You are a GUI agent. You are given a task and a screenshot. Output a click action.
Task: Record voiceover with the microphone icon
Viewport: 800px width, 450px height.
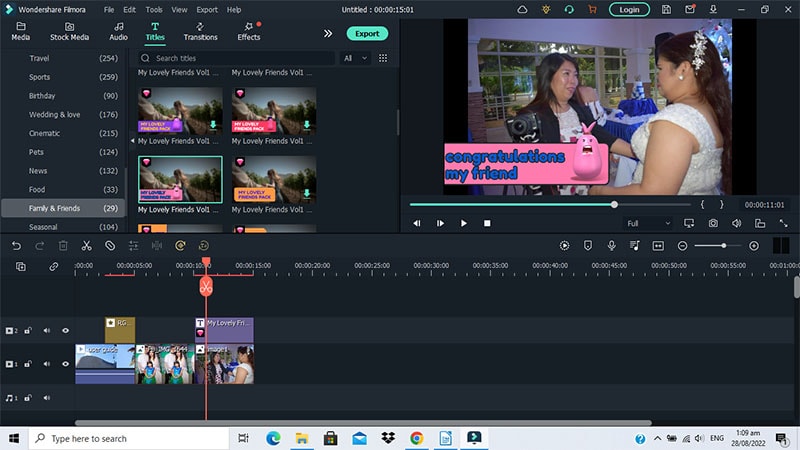tap(611, 246)
